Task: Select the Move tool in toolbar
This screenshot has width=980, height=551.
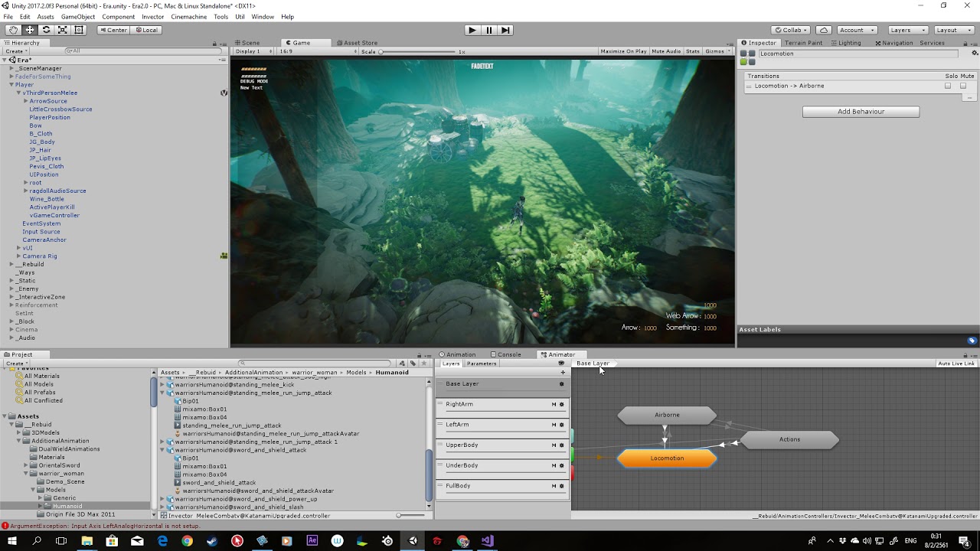Action: (30, 30)
